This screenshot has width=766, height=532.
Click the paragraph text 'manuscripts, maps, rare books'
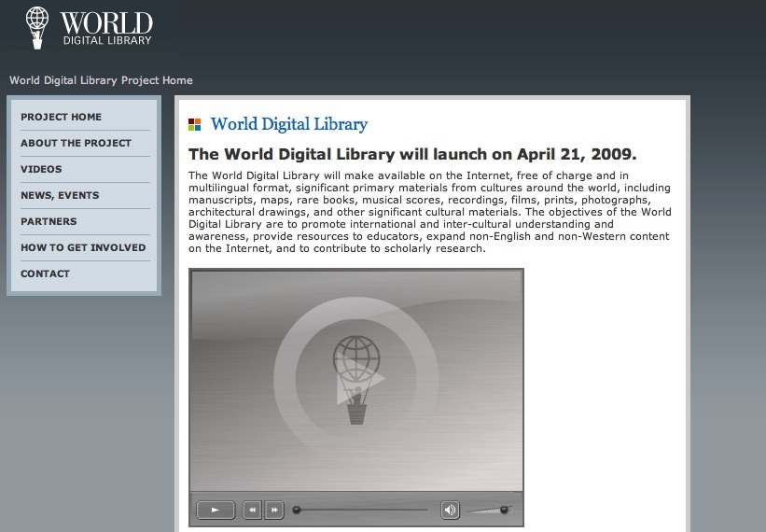pos(272,200)
